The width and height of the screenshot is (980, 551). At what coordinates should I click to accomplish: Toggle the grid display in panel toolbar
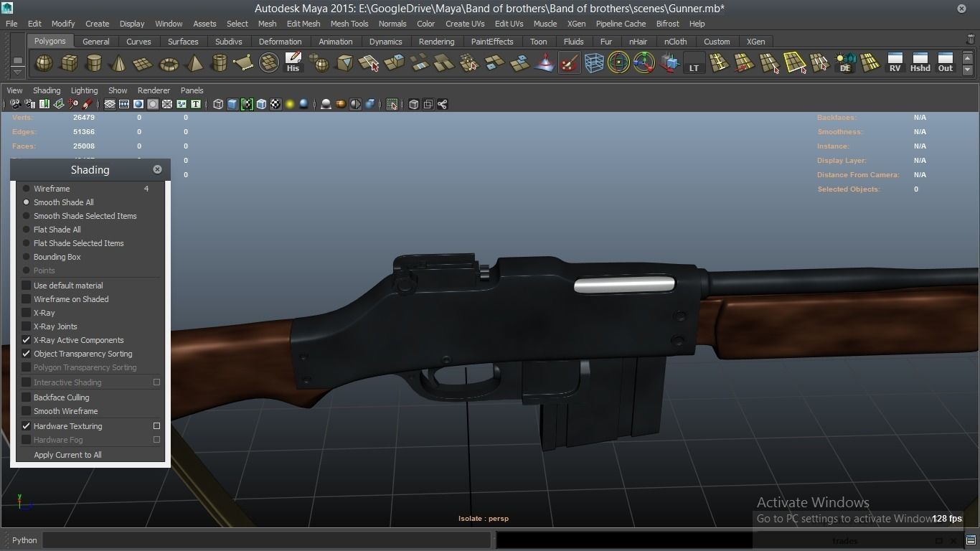click(110, 105)
